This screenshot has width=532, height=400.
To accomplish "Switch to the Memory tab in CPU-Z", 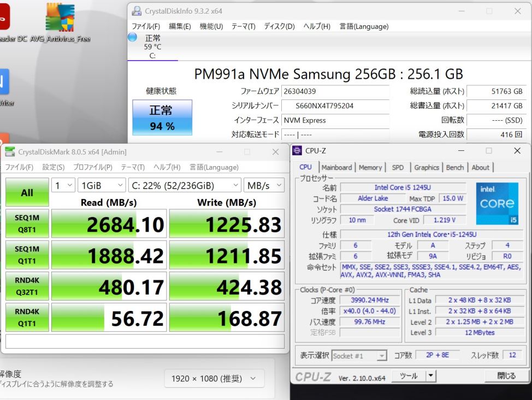I will pos(370,168).
